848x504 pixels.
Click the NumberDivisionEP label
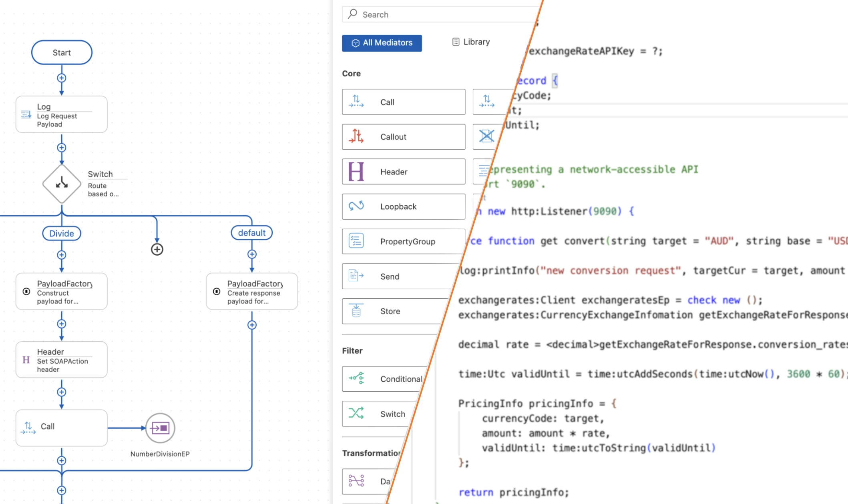[160, 454]
